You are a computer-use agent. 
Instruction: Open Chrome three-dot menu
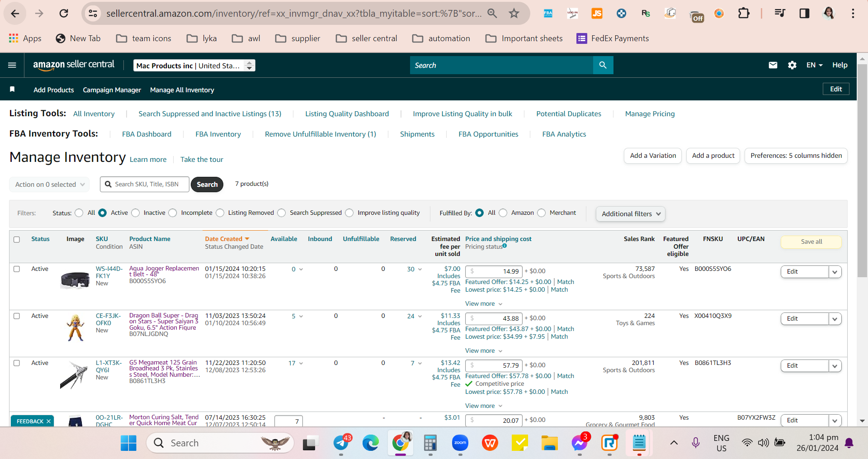(x=853, y=14)
